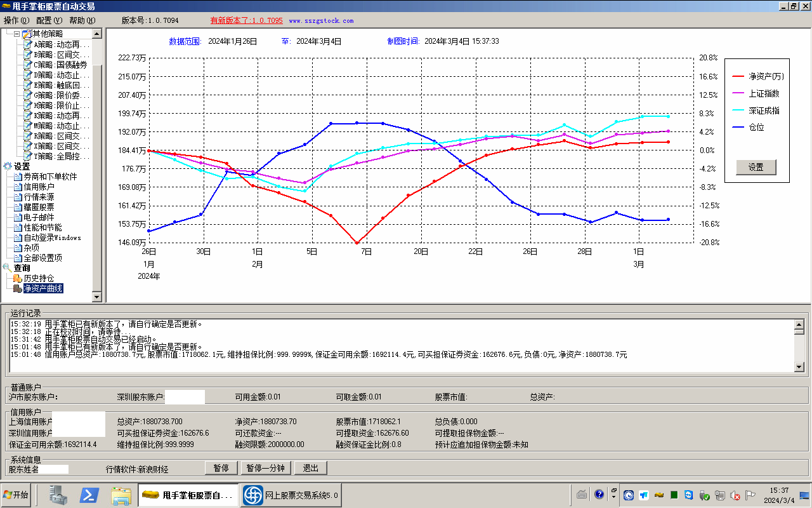Collapse the 其他策略 tree node
The image size is (812, 508).
point(16,34)
